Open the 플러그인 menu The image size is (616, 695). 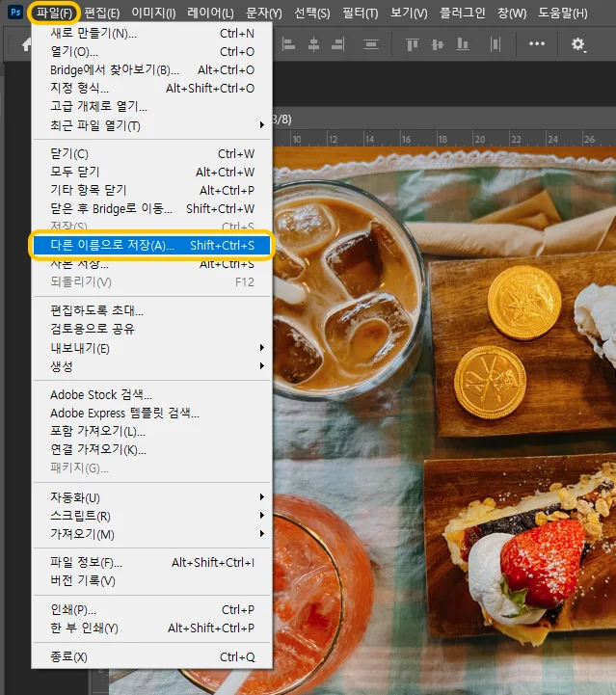click(x=462, y=13)
